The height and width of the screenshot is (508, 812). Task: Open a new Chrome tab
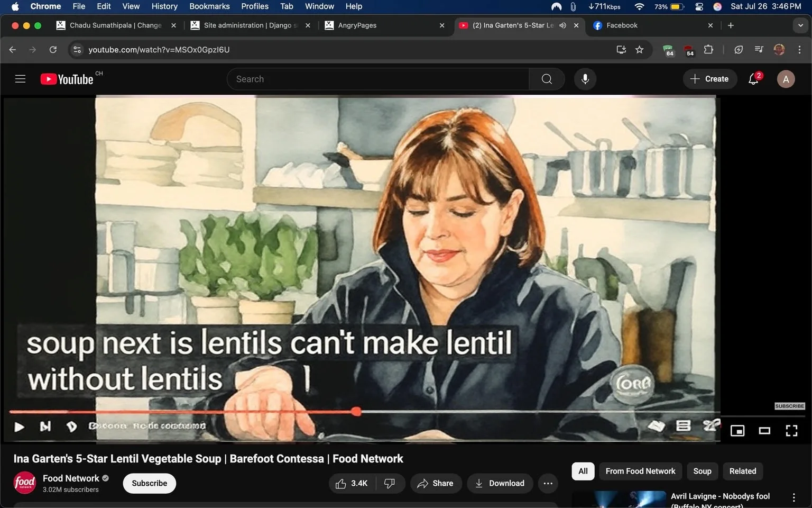point(731,25)
